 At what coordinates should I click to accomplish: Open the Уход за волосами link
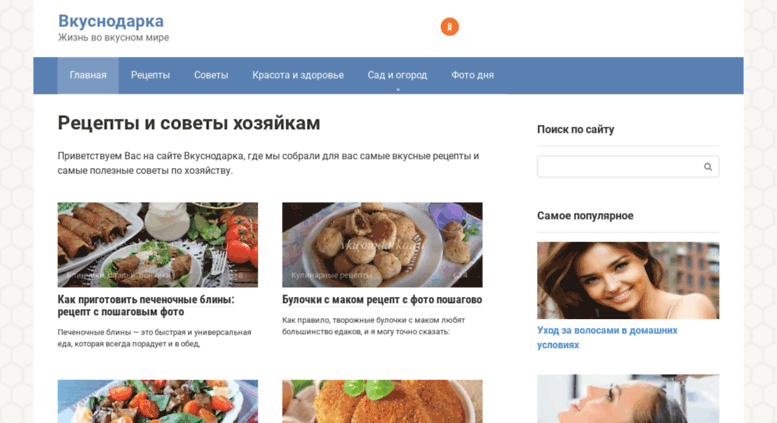click(x=607, y=337)
